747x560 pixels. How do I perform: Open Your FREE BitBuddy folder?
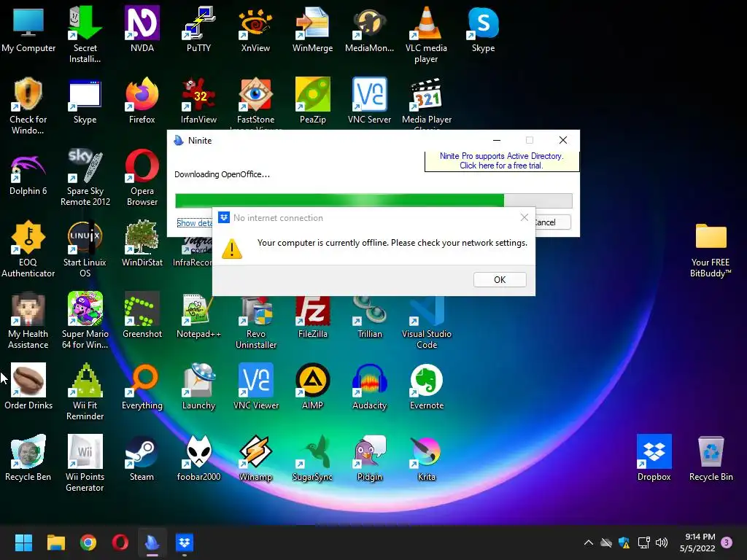(711, 251)
